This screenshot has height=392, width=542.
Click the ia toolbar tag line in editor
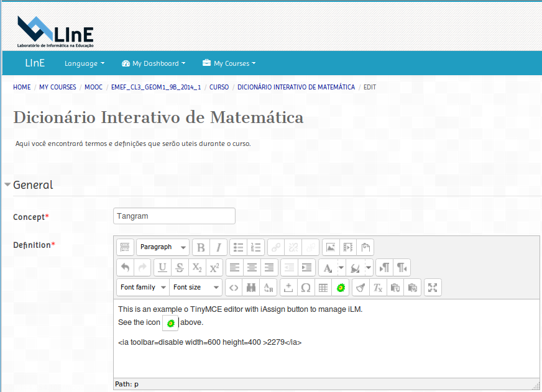pyautogui.click(x=210, y=342)
